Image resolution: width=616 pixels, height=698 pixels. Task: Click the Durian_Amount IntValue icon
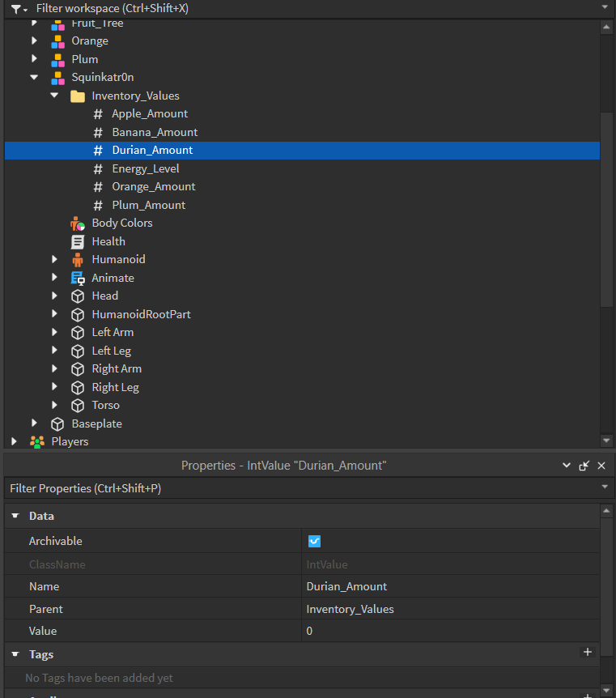(98, 150)
